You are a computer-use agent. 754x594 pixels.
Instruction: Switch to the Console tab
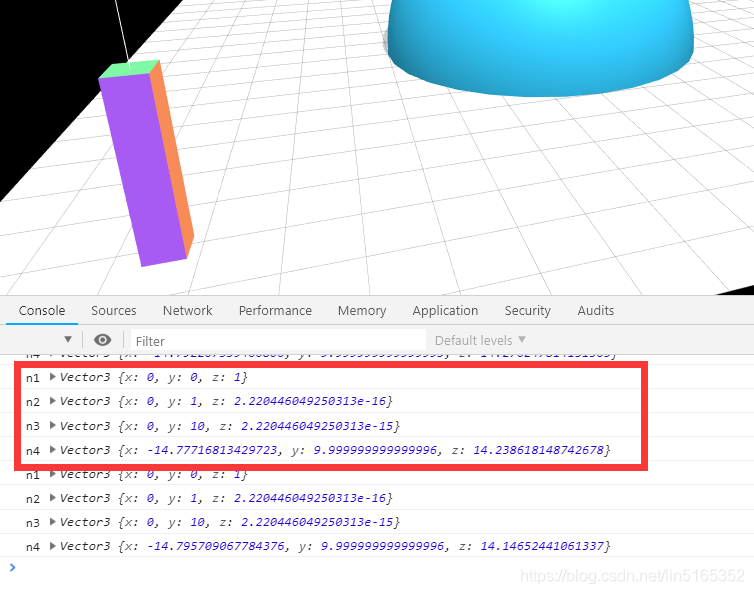click(42, 311)
